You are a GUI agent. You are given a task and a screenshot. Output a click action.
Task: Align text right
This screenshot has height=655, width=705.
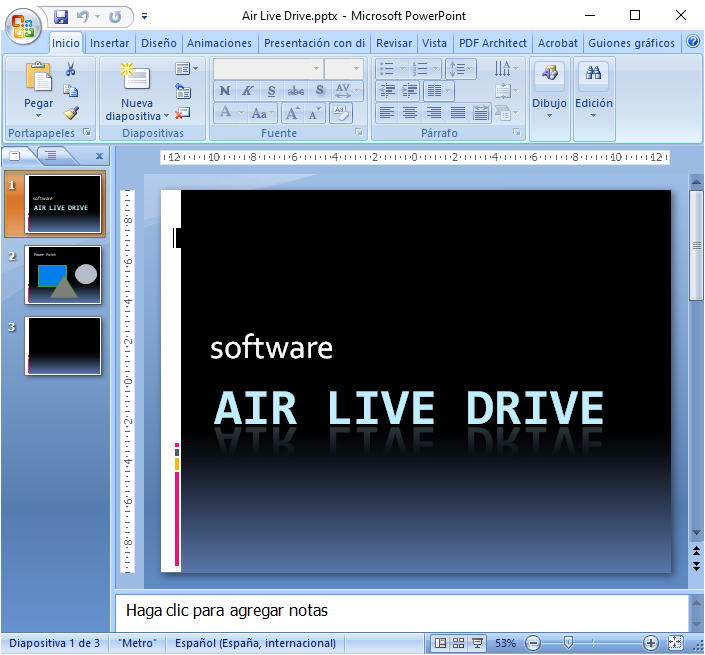pos(433,112)
